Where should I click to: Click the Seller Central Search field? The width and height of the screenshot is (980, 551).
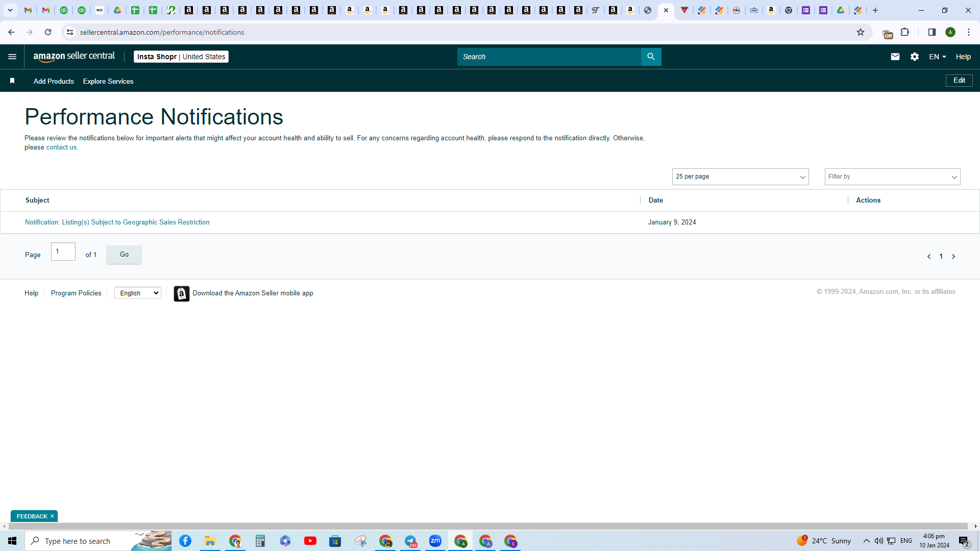click(x=549, y=57)
